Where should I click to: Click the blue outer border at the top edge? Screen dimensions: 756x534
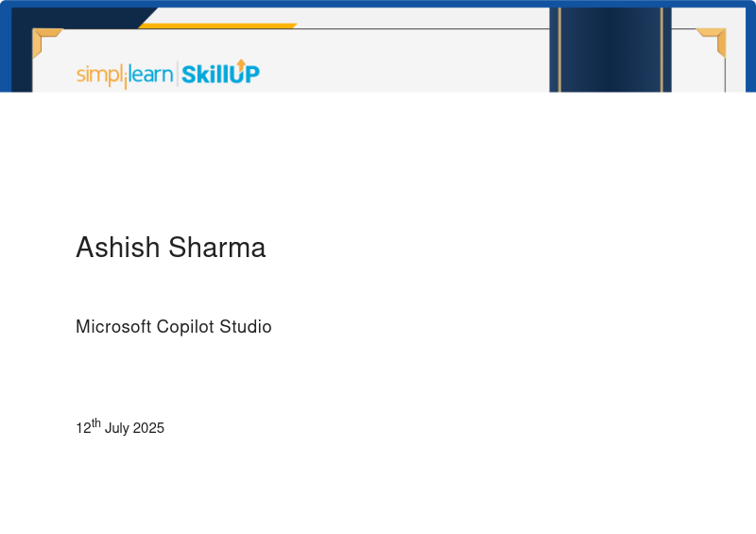(378, 4)
